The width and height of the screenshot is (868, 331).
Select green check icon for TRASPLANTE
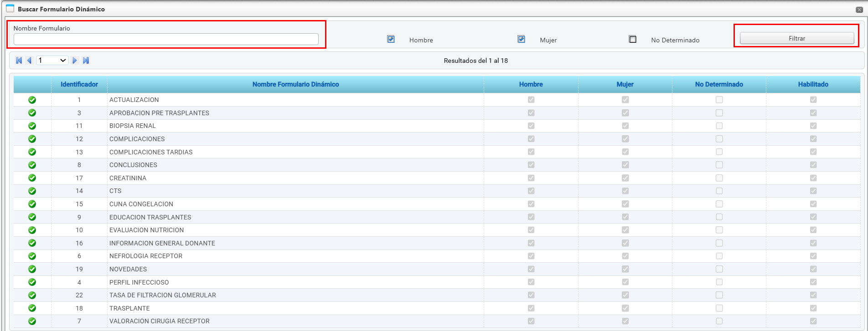point(32,308)
